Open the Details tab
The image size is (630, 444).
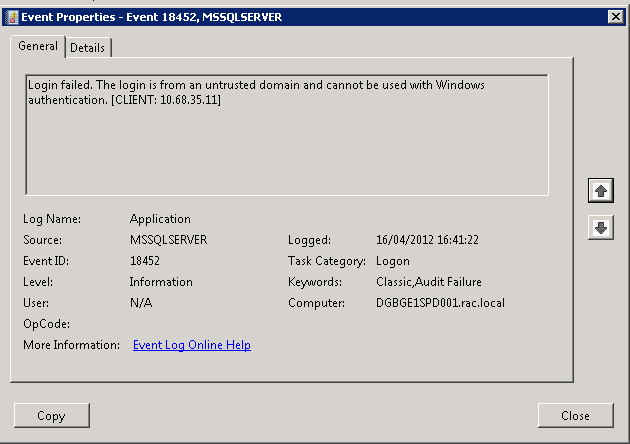tap(88, 47)
